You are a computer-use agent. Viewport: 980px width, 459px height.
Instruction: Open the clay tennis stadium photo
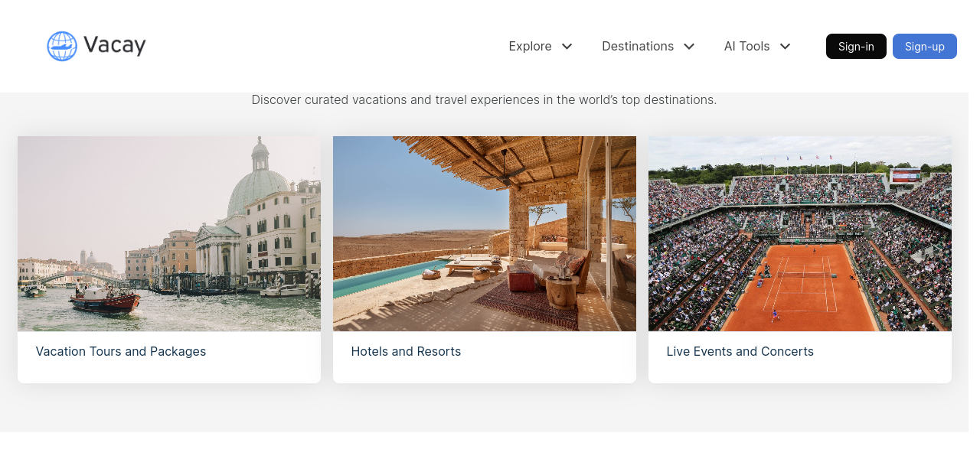(x=799, y=233)
